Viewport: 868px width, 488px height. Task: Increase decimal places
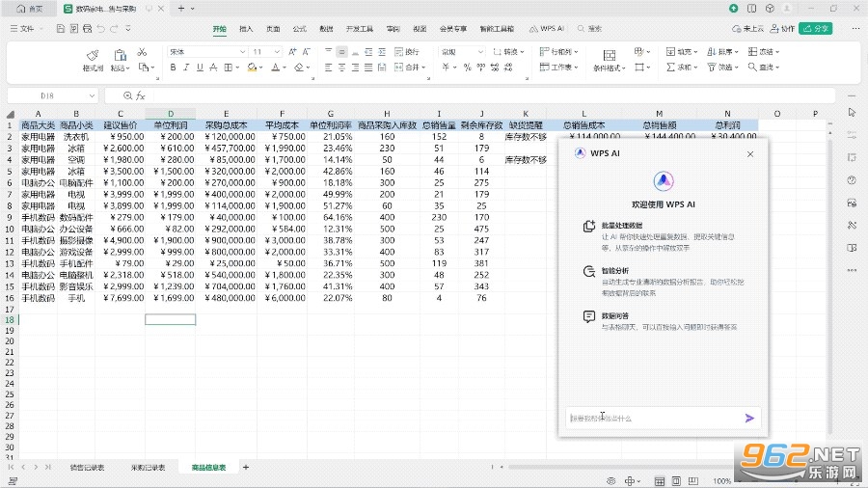495,68
